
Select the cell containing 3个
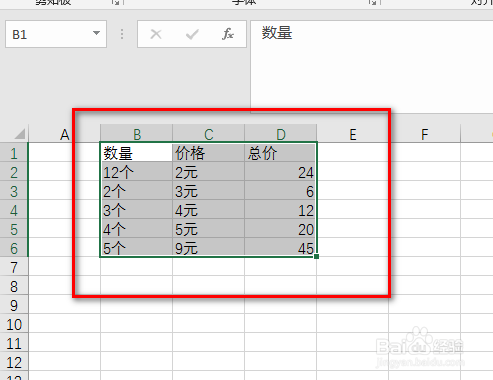(136, 210)
